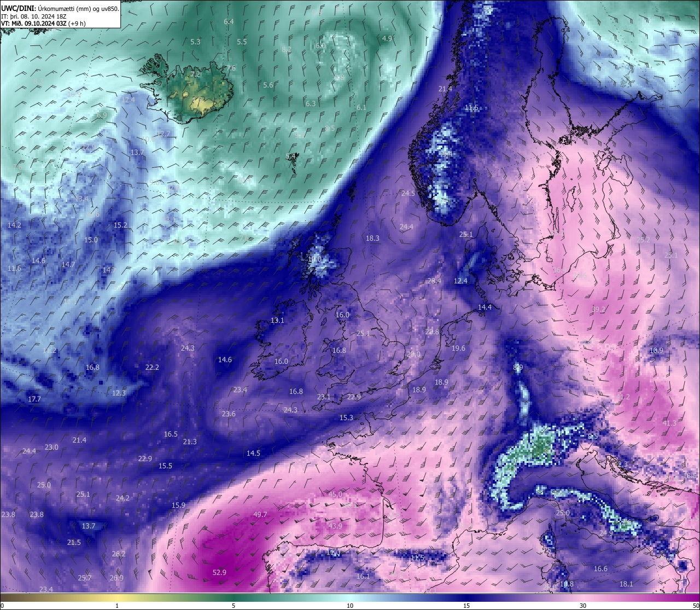Click the 16.5 value on the map
Image resolution: width=700 pixels, height=610 pixels.
coord(171,434)
